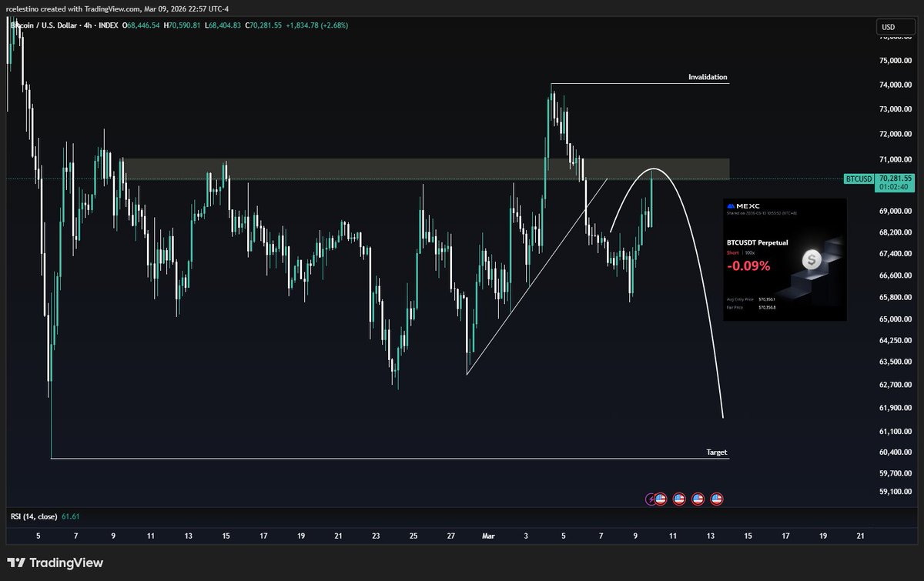Click the 65,800.00 price axis label

point(896,297)
